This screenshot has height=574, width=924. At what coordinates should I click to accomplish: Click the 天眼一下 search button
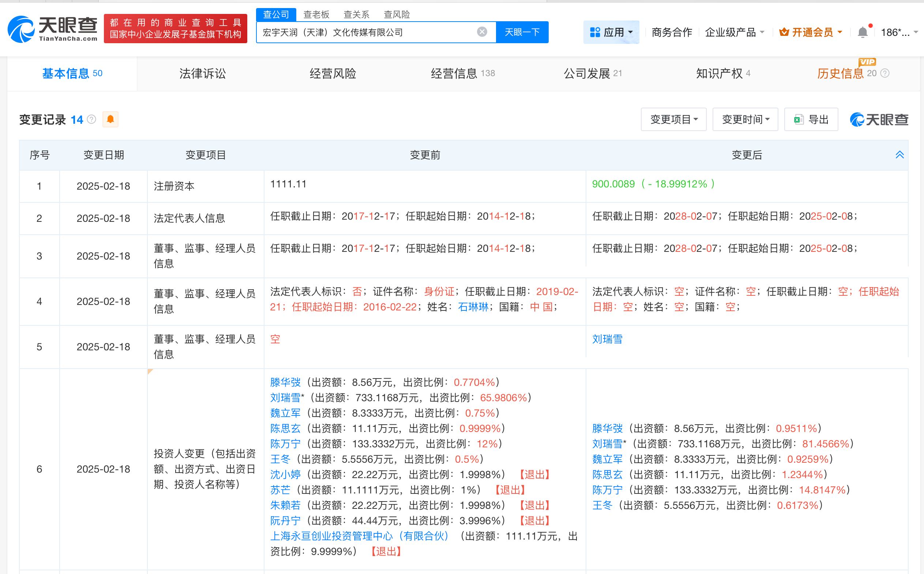(x=522, y=32)
